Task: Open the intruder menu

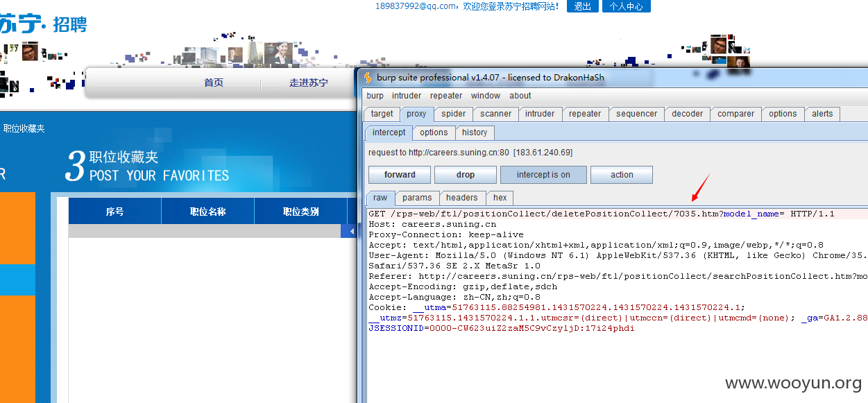Action: tap(407, 96)
